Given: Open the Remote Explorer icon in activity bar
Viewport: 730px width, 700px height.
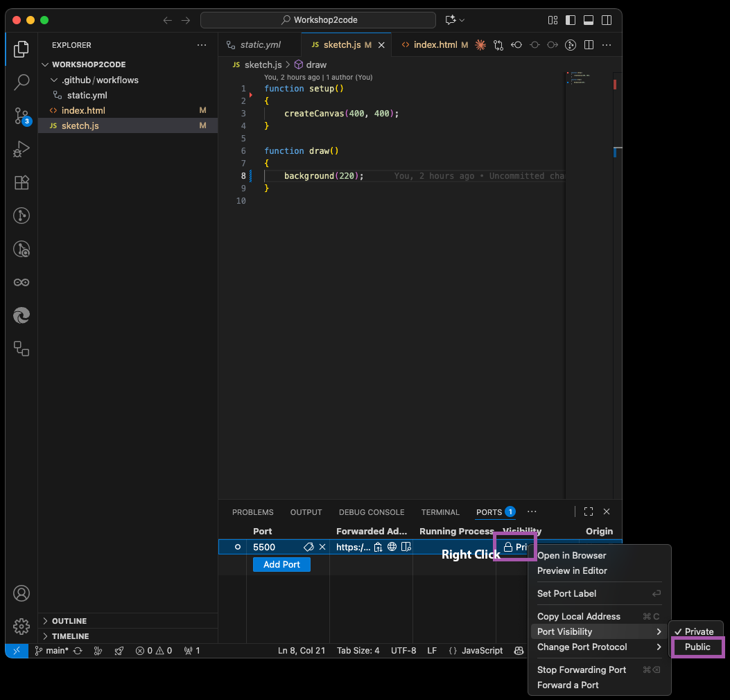Looking at the screenshot, I should pos(21,349).
